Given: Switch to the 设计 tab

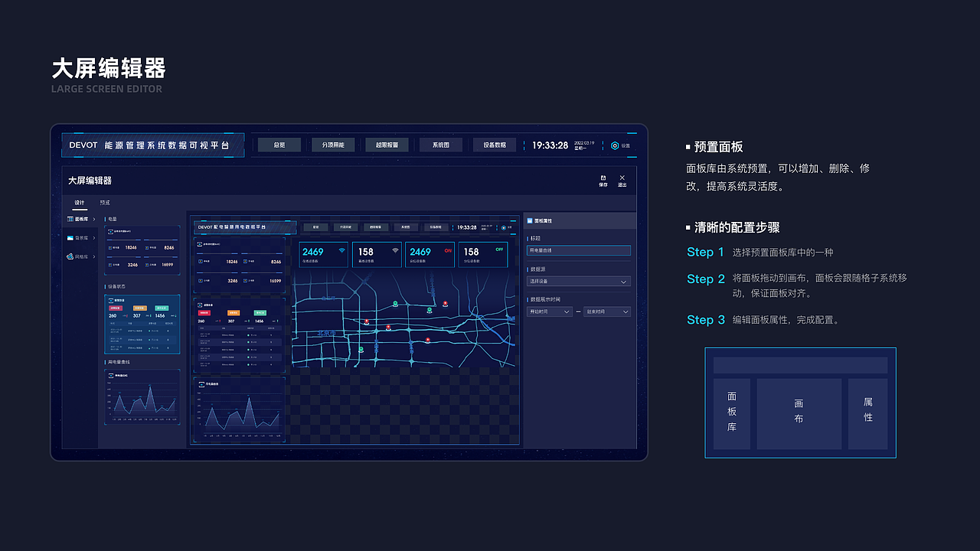Looking at the screenshot, I should click(x=80, y=202).
